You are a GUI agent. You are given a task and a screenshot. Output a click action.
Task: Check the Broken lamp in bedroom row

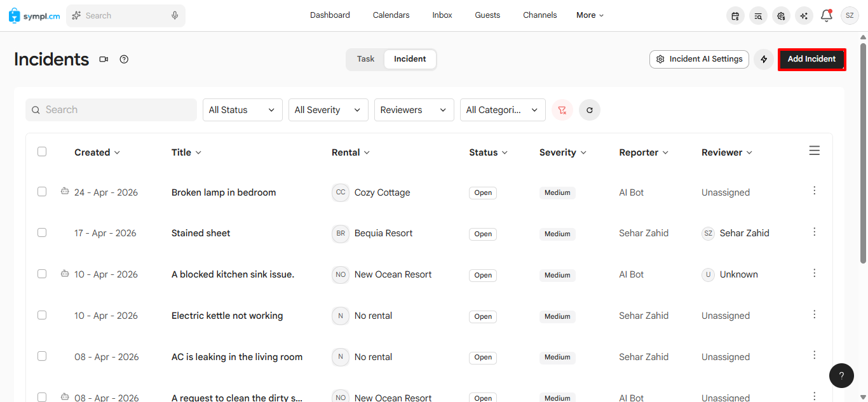[42, 191]
